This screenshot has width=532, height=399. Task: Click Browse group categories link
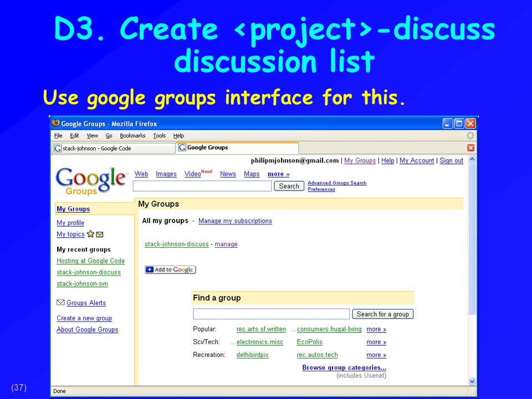pyautogui.click(x=344, y=367)
